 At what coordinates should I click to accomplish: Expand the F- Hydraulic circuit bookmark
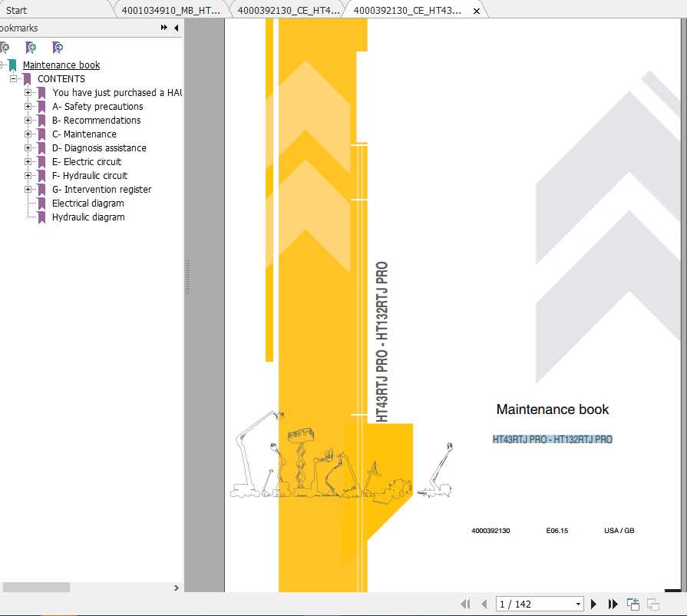[28, 175]
